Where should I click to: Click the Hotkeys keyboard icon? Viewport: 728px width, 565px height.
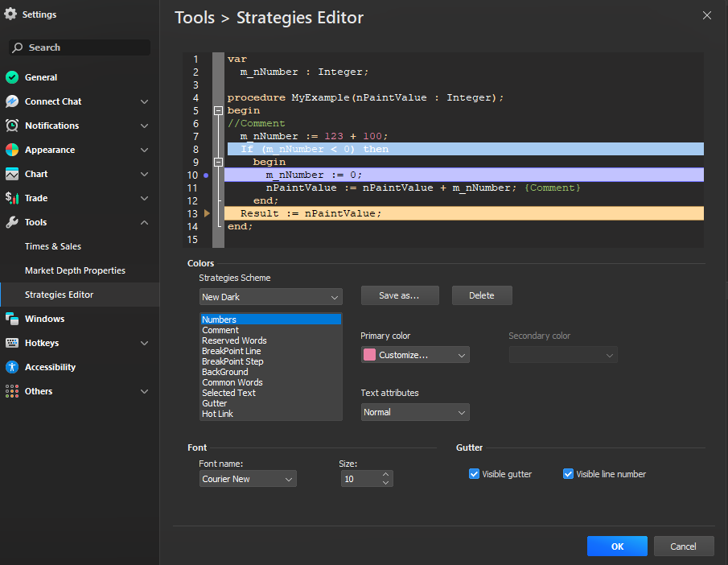(x=11, y=343)
